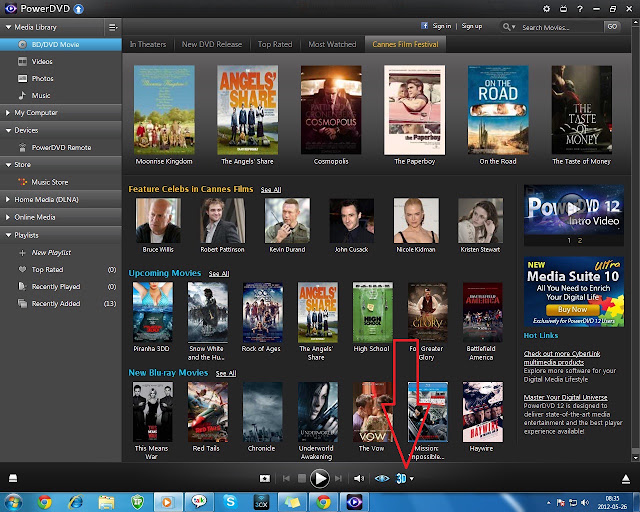Viewport: 640px width, 512px height.
Task: Open Check out more CyberLink products link
Action: point(562,358)
